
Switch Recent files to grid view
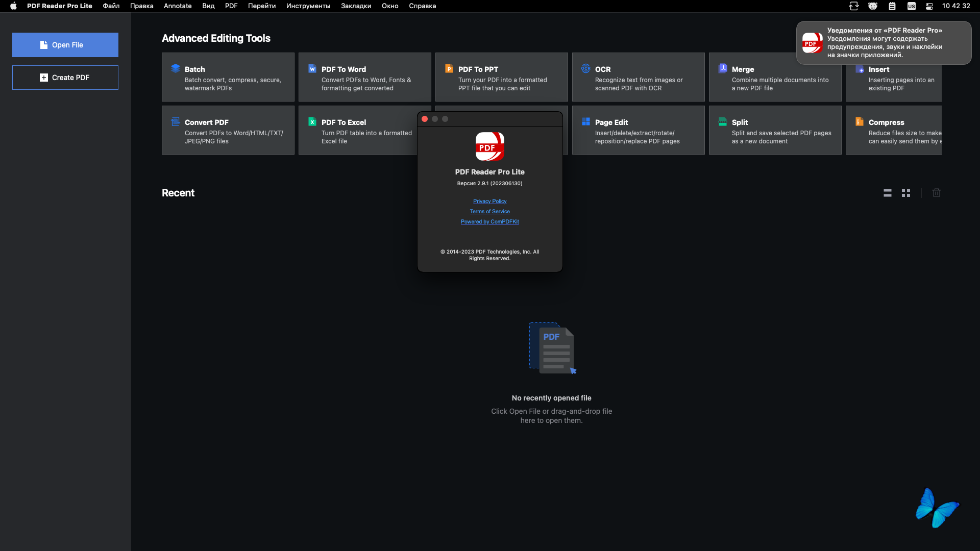click(906, 193)
